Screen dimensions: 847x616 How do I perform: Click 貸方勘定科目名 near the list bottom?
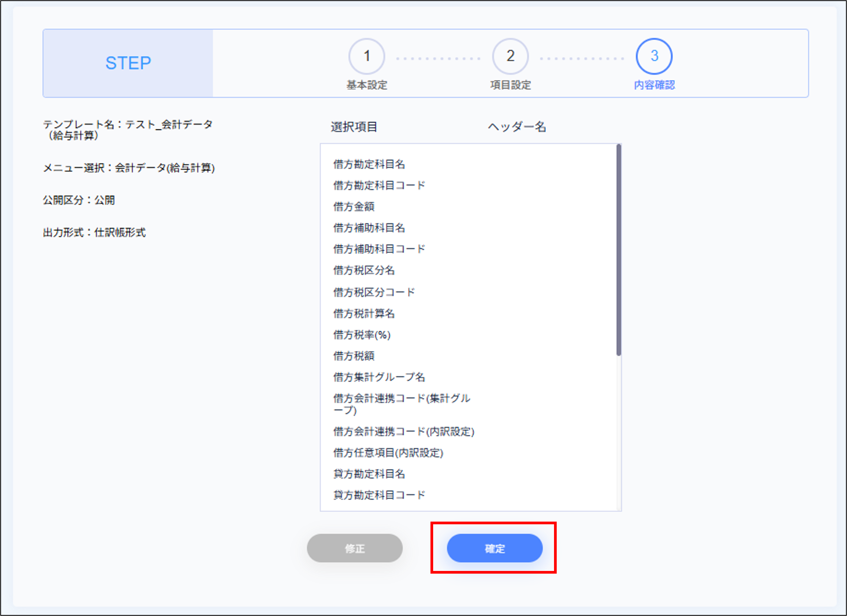click(369, 474)
